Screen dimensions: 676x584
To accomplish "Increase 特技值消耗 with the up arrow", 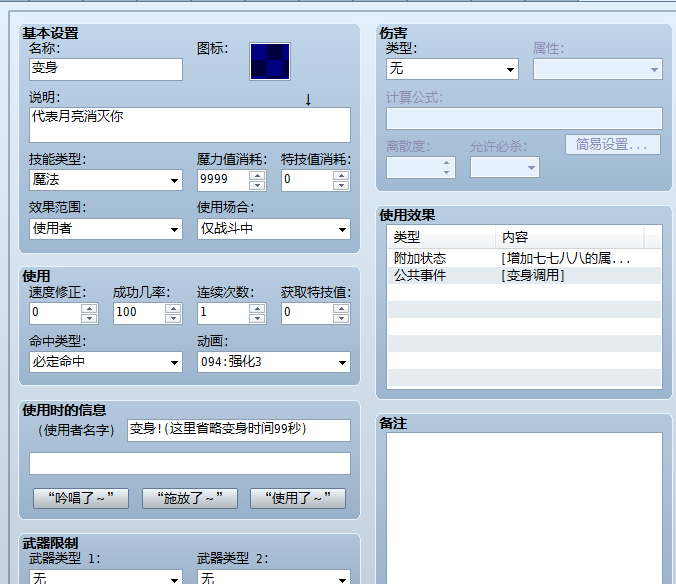I will [341, 175].
